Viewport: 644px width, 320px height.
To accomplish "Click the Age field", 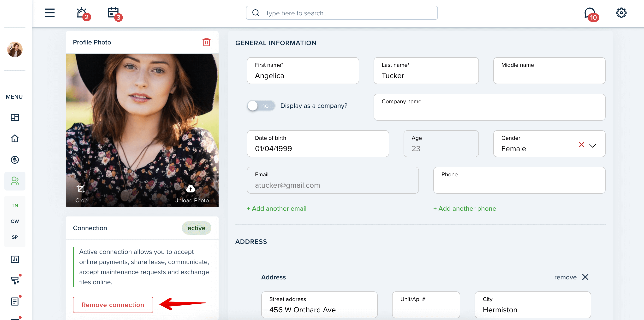I will coord(441,144).
